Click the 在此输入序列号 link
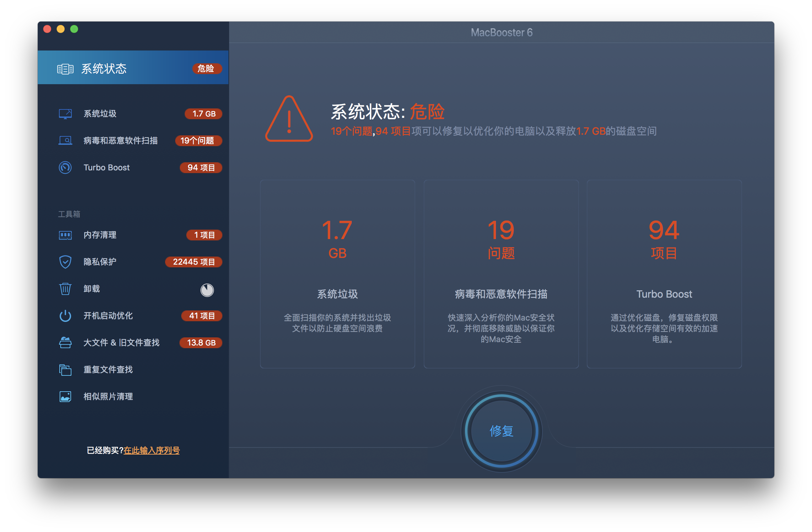 (x=152, y=451)
